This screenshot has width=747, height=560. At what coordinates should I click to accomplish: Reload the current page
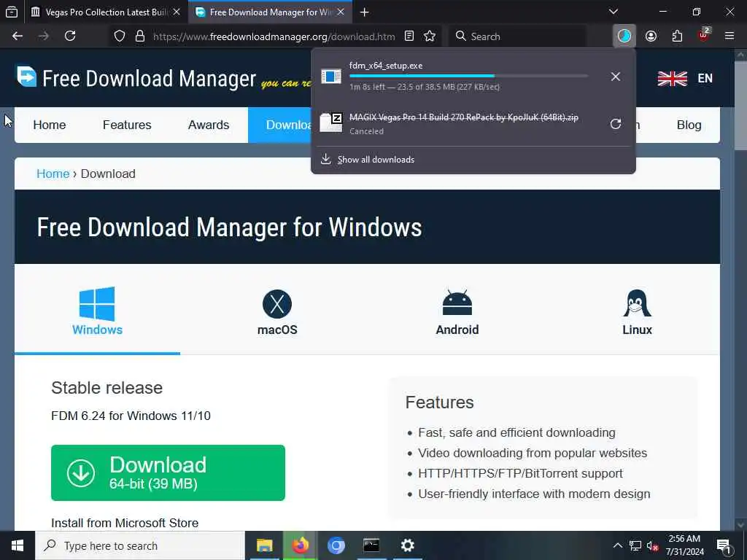tap(70, 36)
